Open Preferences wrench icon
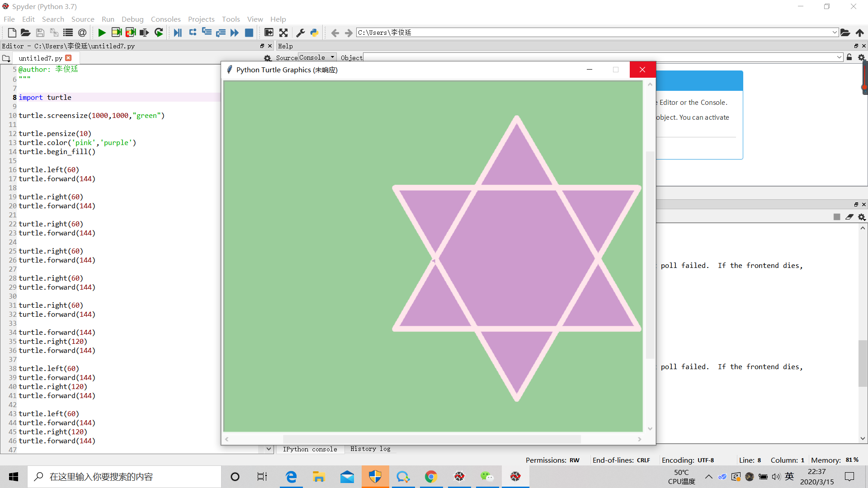This screenshot has height=488, width=868. (300, 33)
